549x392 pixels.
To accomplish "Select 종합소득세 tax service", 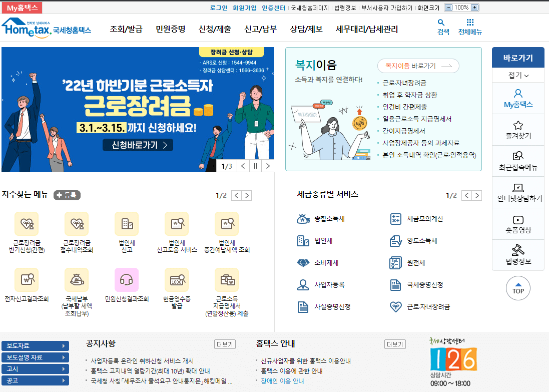I will (x=321, y=219).
